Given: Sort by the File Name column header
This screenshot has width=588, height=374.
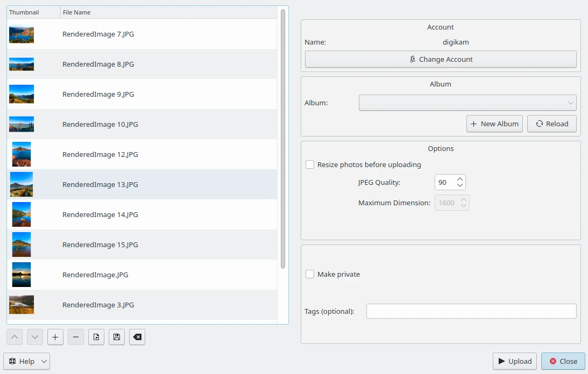Looking at the screenshot, I should pyautogui.click(x=167, y=12).
